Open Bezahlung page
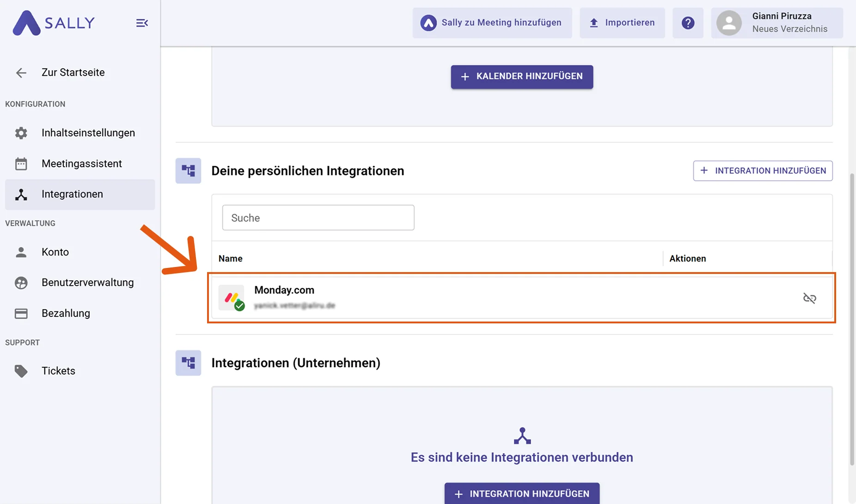Viewport: 856px width, 504px height. coord(80,313)
